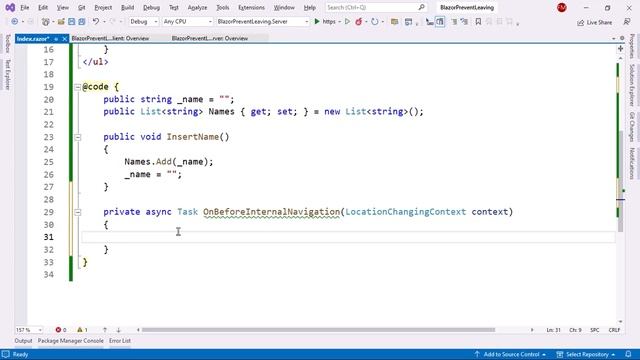Click the Hot Reload flame icon
640x360 pixels.
pos(359,22)
